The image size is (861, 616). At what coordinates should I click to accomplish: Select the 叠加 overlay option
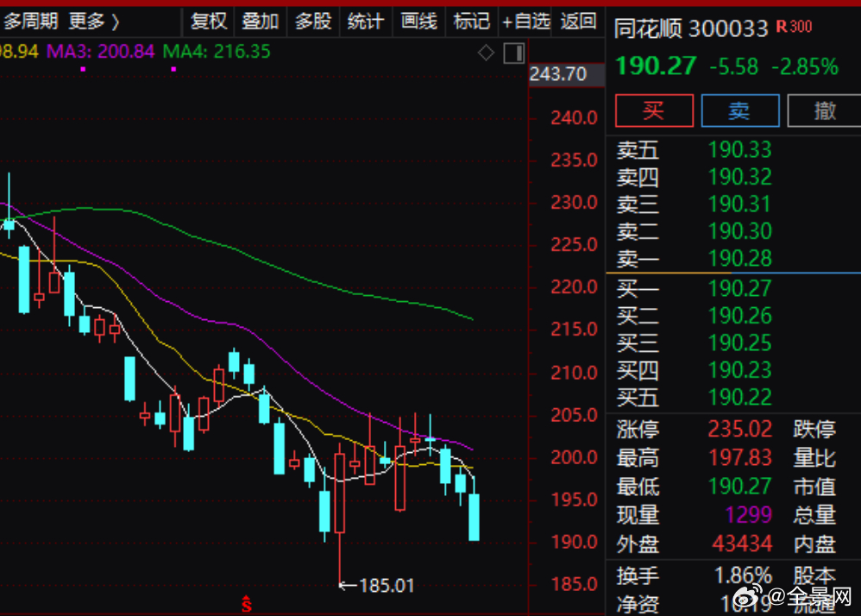point(261,22)
